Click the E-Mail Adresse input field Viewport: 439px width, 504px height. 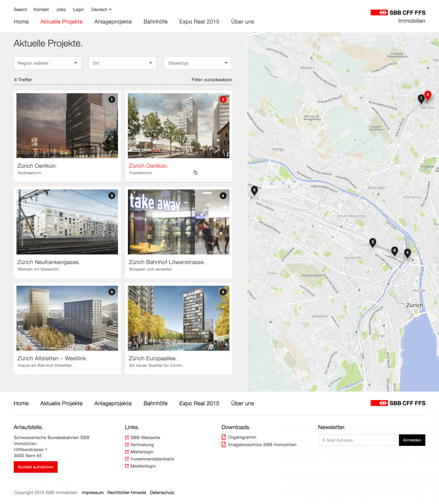tap(359, 440)
